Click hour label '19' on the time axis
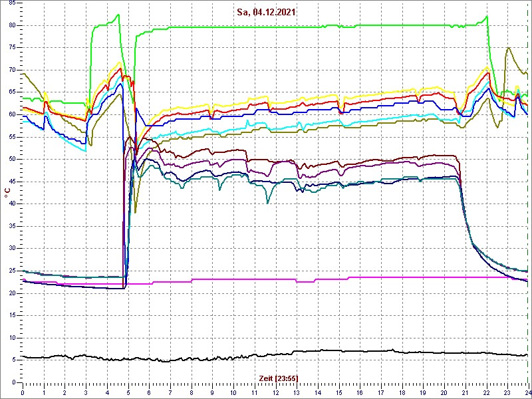The width and height of the screenshot is (532, 399). pos(423,394)
